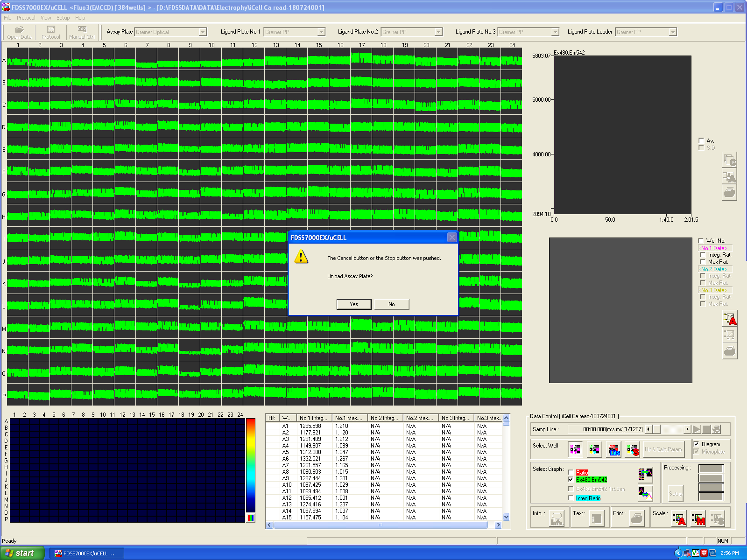747x560 pixels.
Task: Click the color scale icon below heatmap gradient
Action: tap(251, 518)
